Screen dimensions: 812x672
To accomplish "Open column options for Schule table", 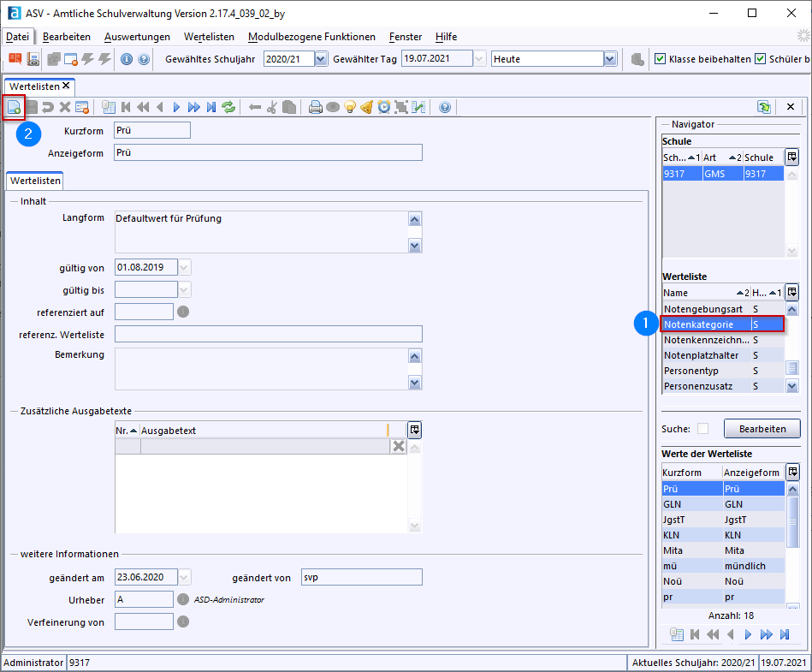I will 791,157.
